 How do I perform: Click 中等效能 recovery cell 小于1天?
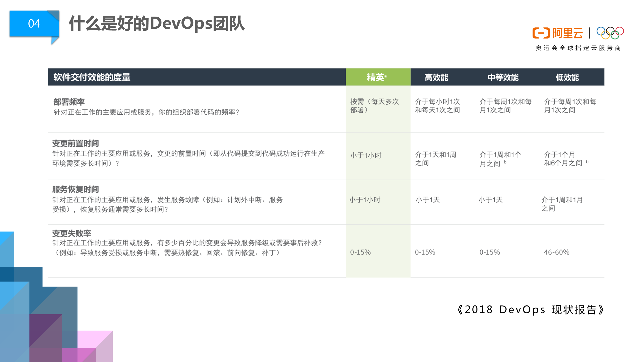pyautogui.click(x=491, y=200)
